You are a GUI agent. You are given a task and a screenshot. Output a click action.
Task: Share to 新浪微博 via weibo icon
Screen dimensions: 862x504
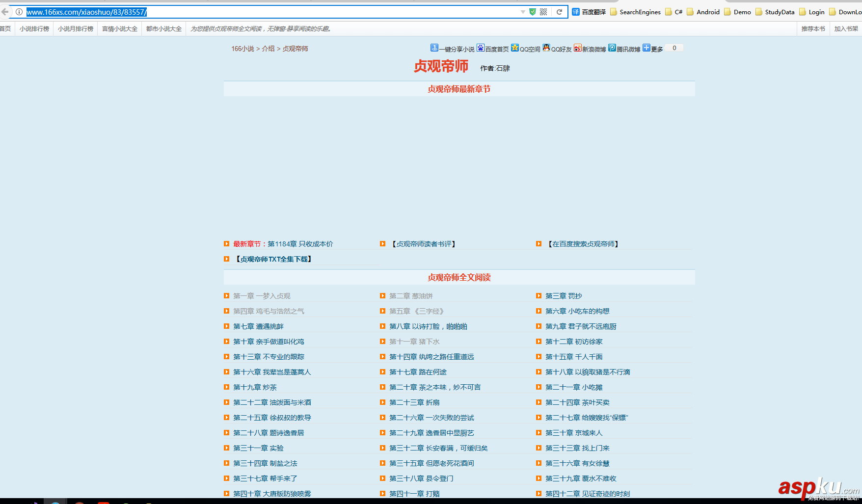[578, 48]
